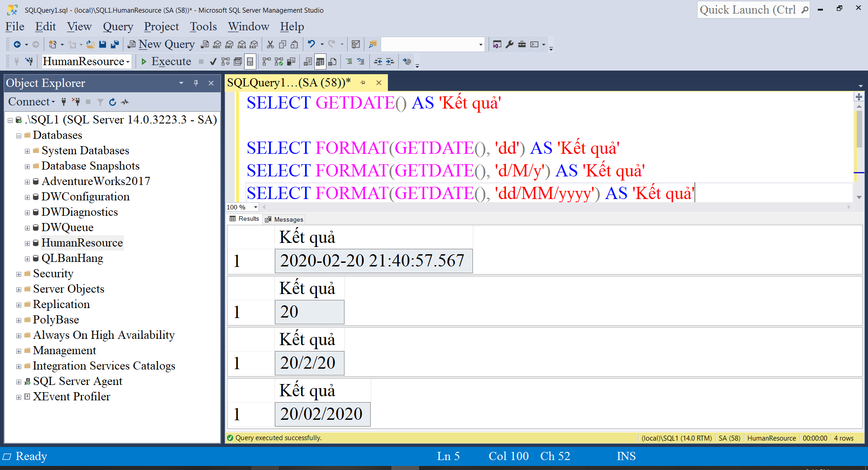
Task: Expand the Security folder node
Action: coord(19,274)
